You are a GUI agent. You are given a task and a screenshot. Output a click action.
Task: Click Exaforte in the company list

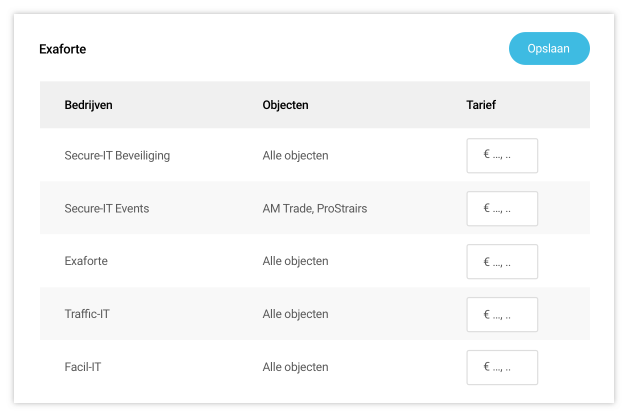86,261
